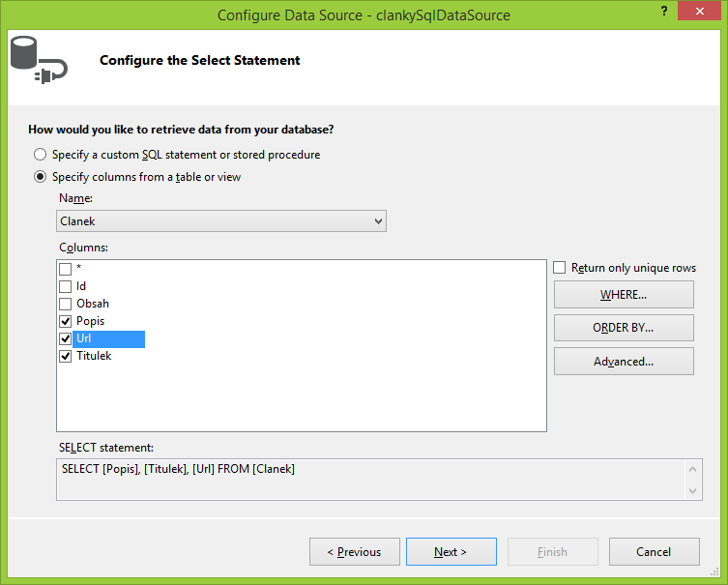728x585 pixels.
Task: Click the database plug icon in header
Action: pyautogui.click(x=39, y=60)
